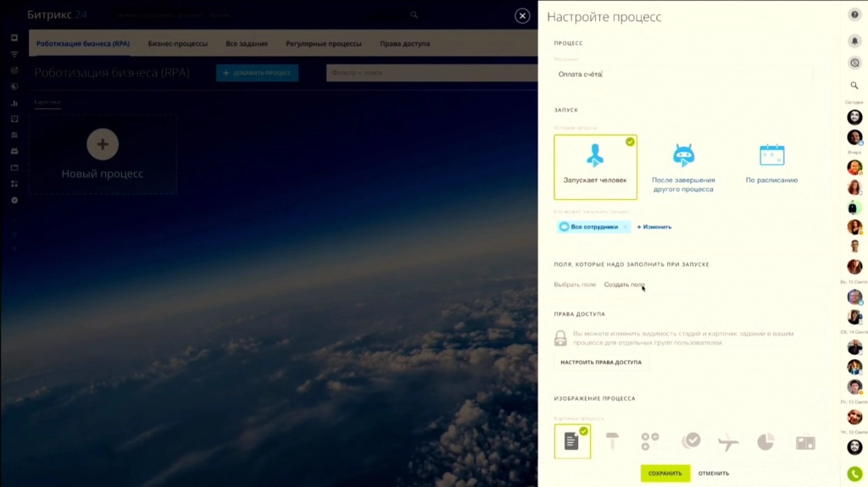Click 'Настроить права доступа' button
The width and height of the screenshot is (868, 487).
[x=601, y=362]
